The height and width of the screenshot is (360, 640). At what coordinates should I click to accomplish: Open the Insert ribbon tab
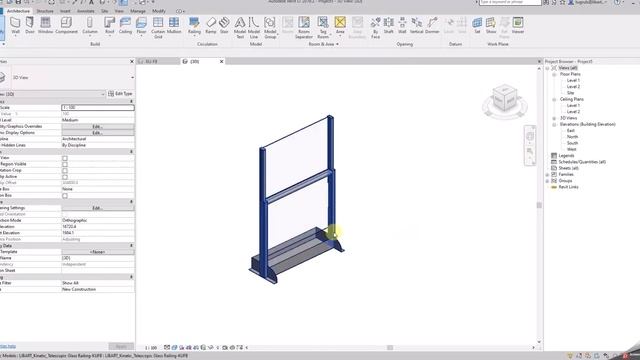[65, 11]
